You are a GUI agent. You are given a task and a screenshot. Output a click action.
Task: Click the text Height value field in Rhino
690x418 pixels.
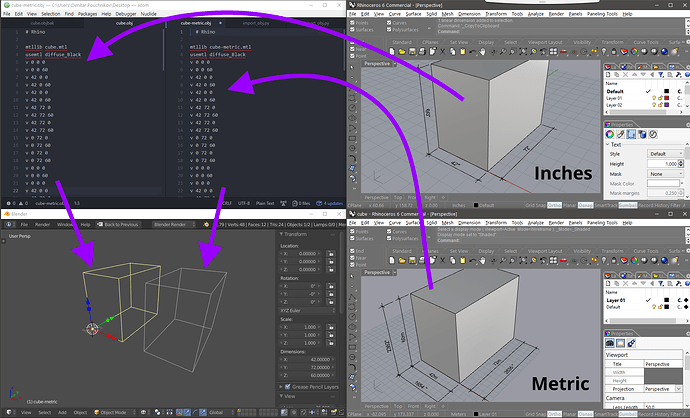(x=663, y=164)
